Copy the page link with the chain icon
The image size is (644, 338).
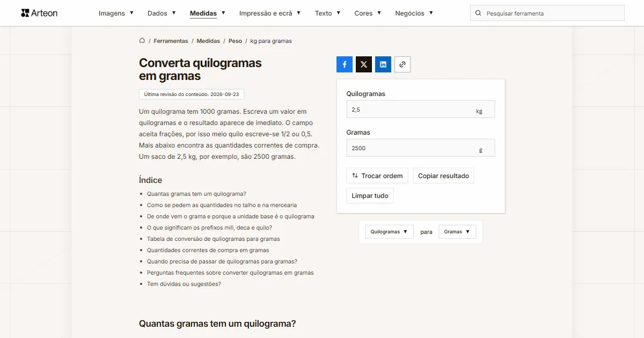click(402, 64)
